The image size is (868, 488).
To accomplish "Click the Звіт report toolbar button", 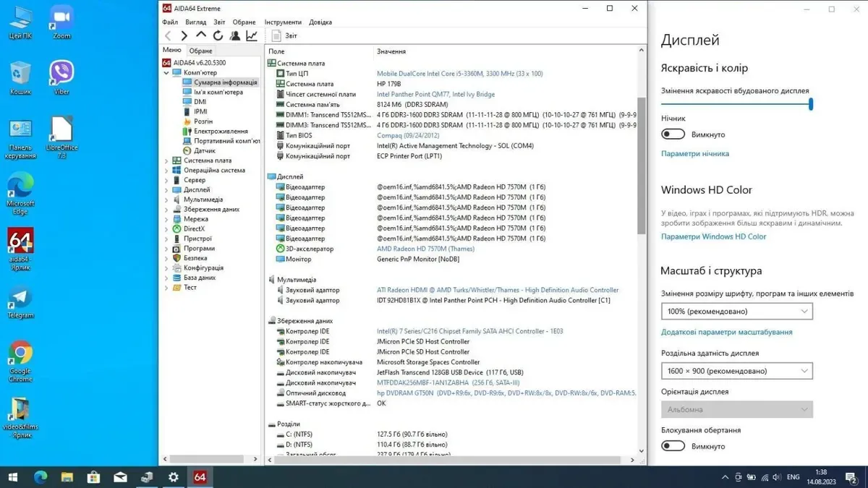I will click(284, 35).
